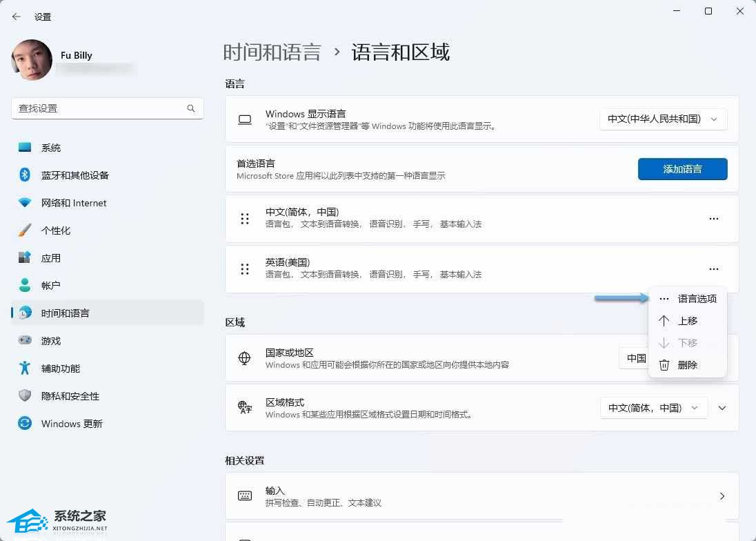The image size is (756, 541).
Task: Click the globe icon for 国家或地区
Action: [244, 358]
